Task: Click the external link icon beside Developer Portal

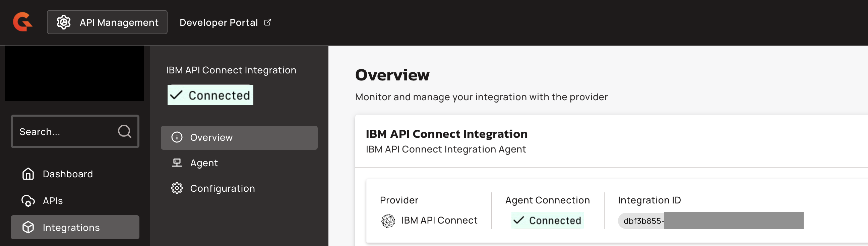Action: 267,22
